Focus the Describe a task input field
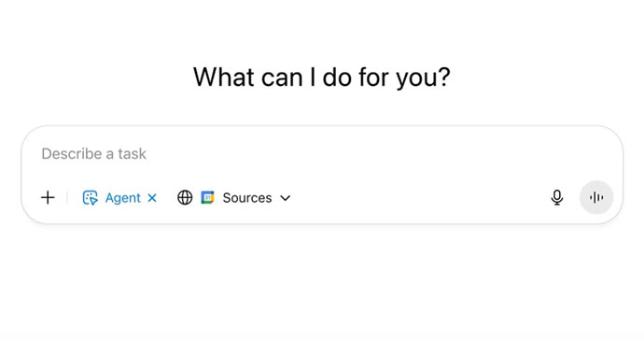The image size is (644, 341). pos(322,154)
